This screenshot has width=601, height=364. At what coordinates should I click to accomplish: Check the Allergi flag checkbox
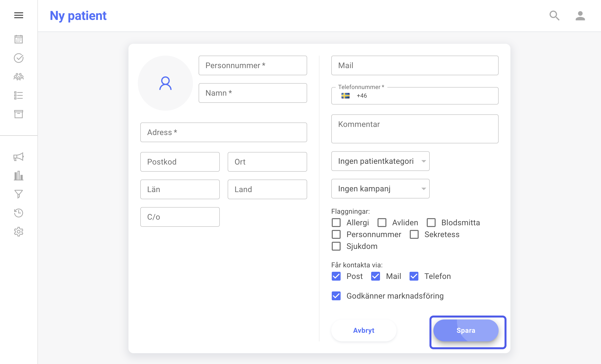[x=336, y=223]
